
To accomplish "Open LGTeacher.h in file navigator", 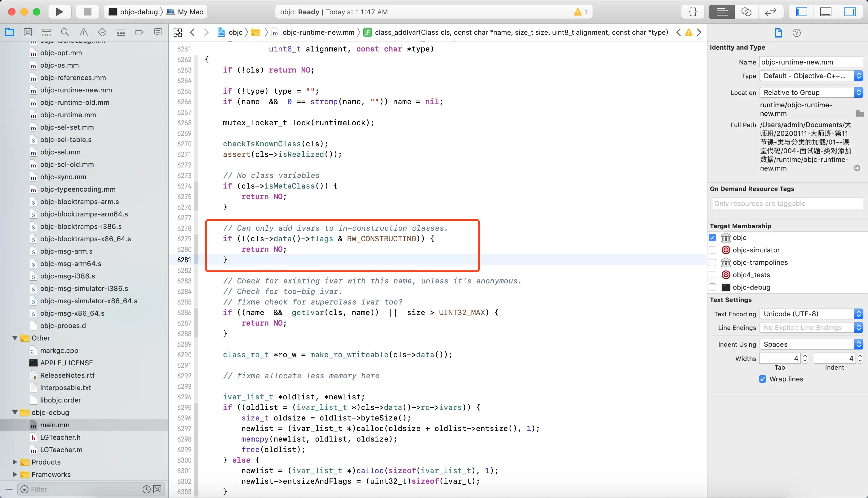I will (60, 437).
